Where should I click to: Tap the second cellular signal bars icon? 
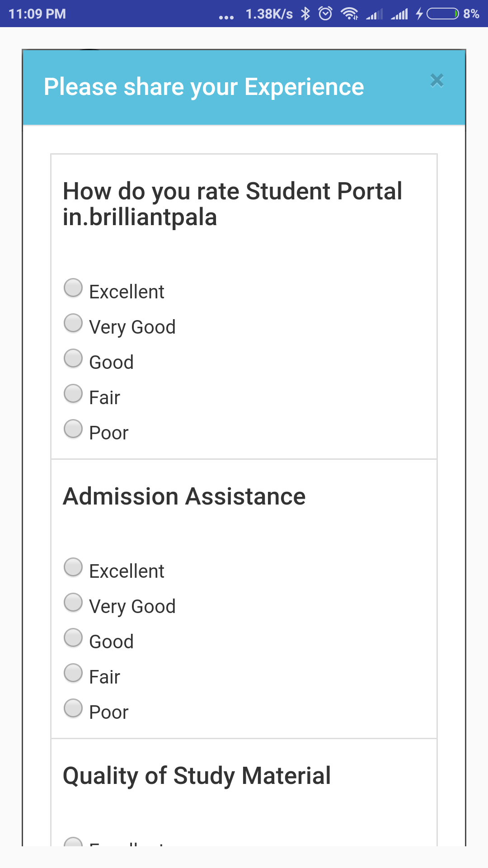click(399, 14)
